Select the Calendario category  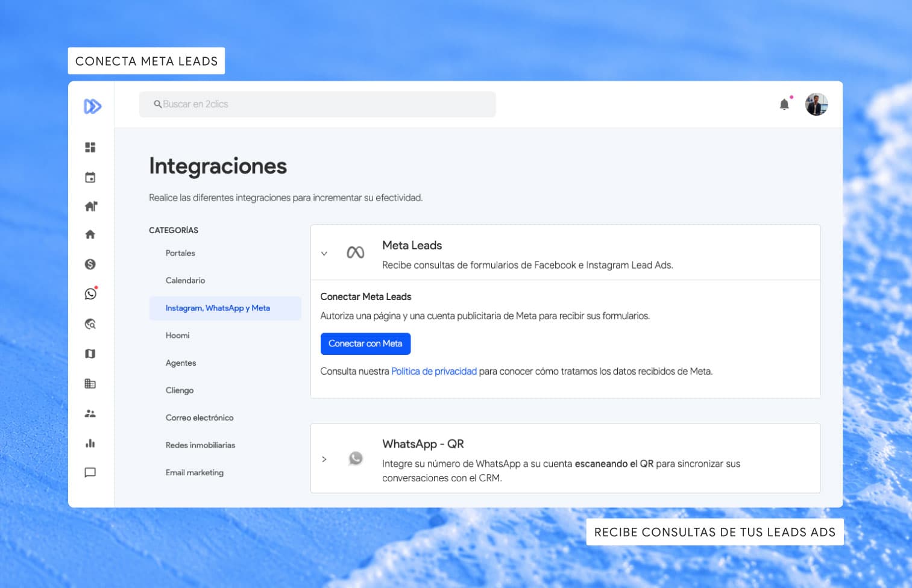185,281
